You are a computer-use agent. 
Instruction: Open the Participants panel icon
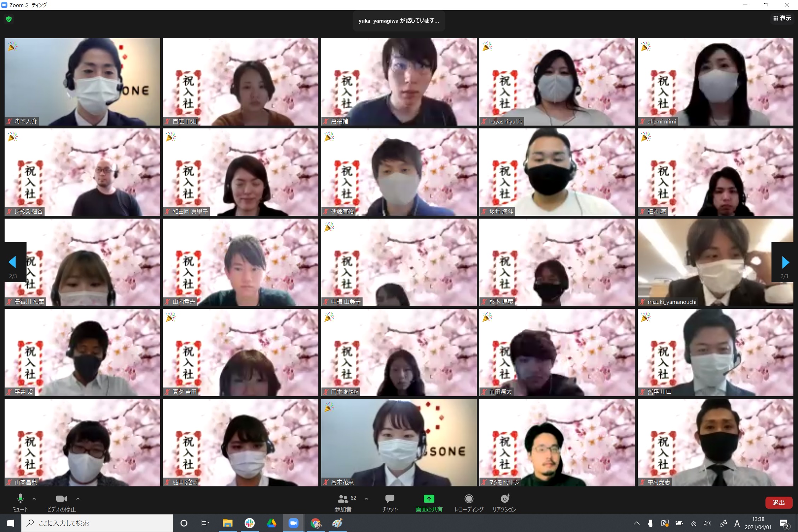(x=343, y=499)
